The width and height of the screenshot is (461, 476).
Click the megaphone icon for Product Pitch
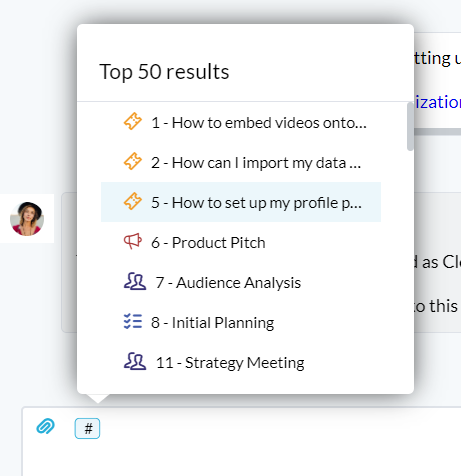tap(133, 241)
